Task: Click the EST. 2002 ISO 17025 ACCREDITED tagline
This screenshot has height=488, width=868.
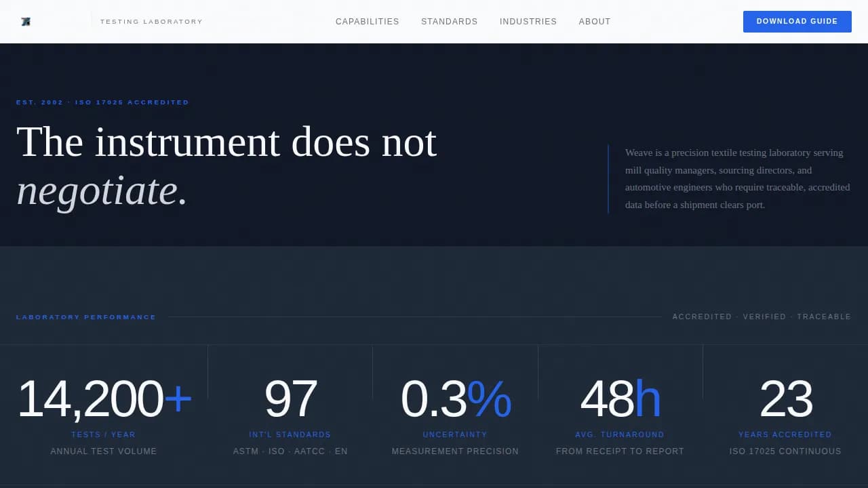Action: pyautogui.click(x=102, y=102)
